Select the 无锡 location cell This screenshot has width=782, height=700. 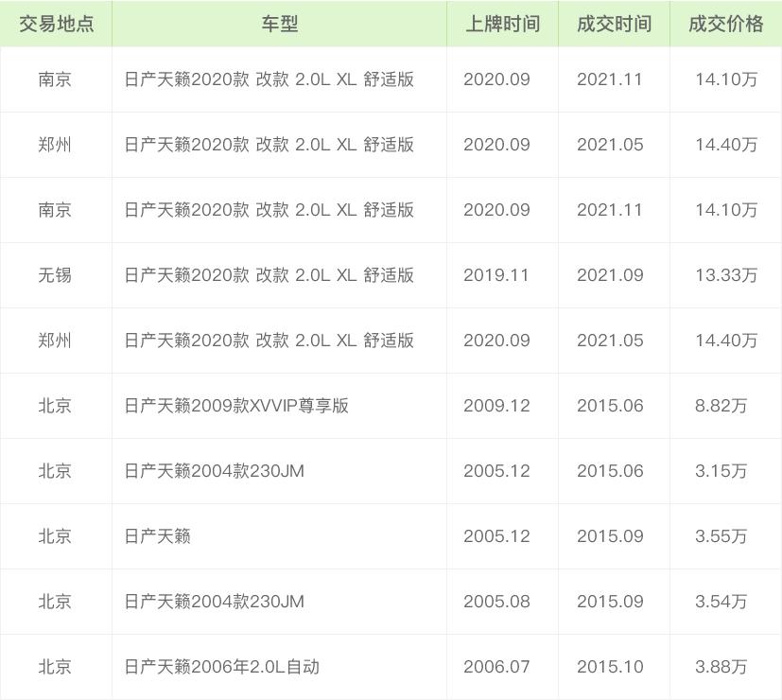coord(55,275)
